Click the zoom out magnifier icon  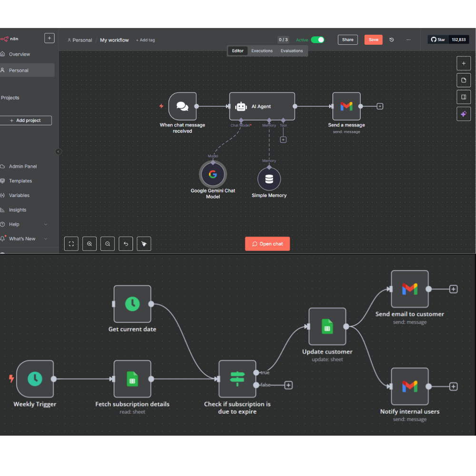pyautogui.click(x=108, y=244)
